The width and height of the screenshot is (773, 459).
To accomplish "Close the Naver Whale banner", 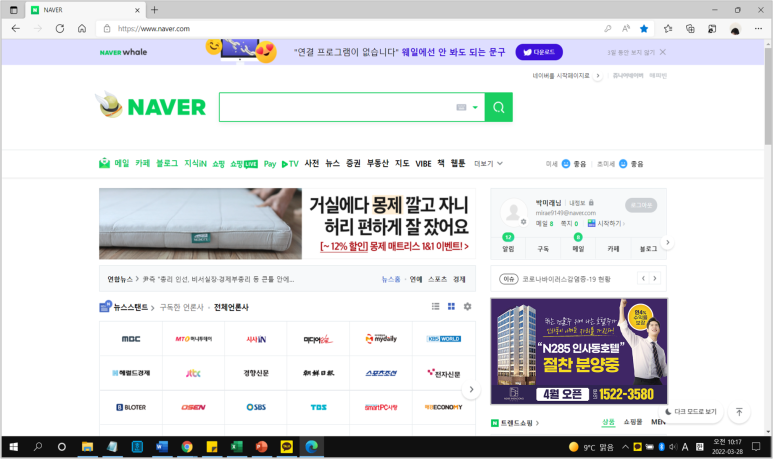I will pos(663,52).
